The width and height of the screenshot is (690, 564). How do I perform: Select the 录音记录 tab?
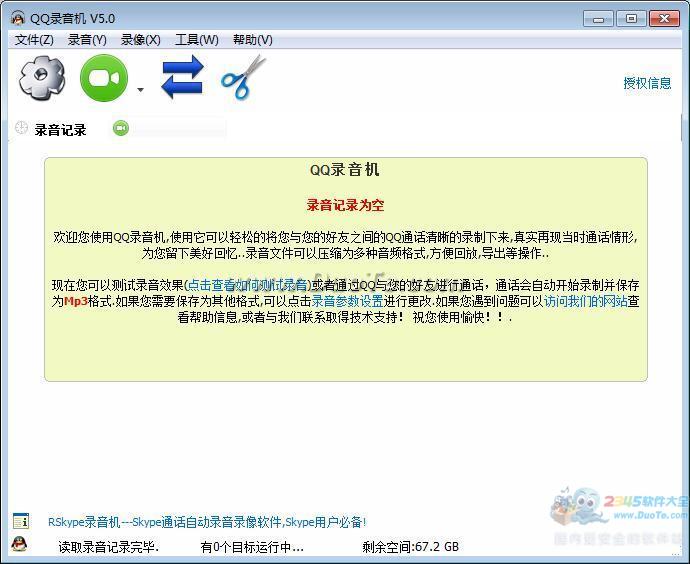60,130
